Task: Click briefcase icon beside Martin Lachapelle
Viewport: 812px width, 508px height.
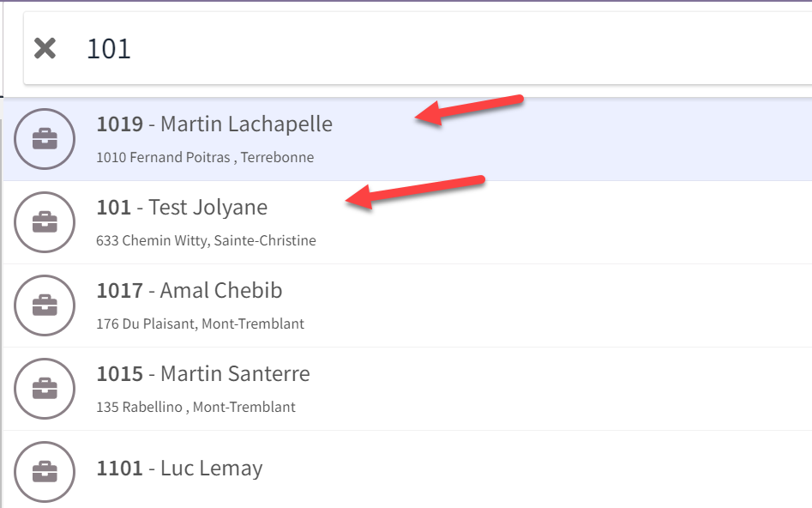Action: point(45,139)
